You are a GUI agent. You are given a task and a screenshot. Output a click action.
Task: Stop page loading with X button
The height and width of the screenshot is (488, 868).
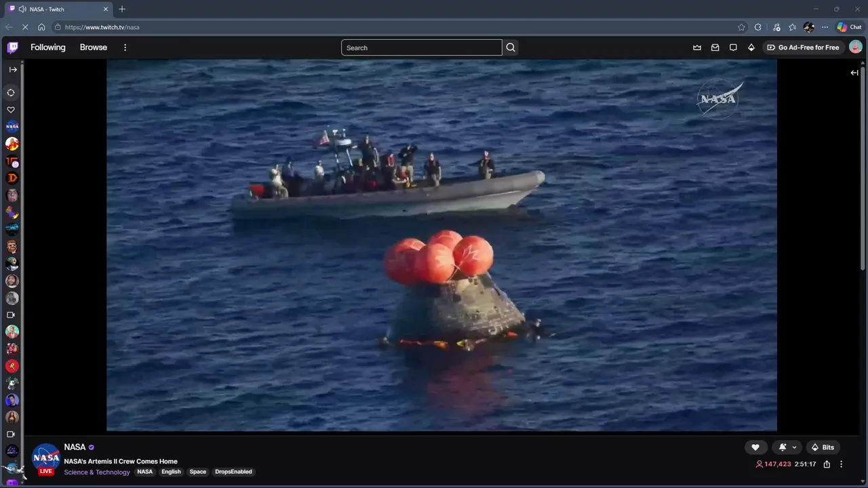pyautogui.click(x=25, y=27)
